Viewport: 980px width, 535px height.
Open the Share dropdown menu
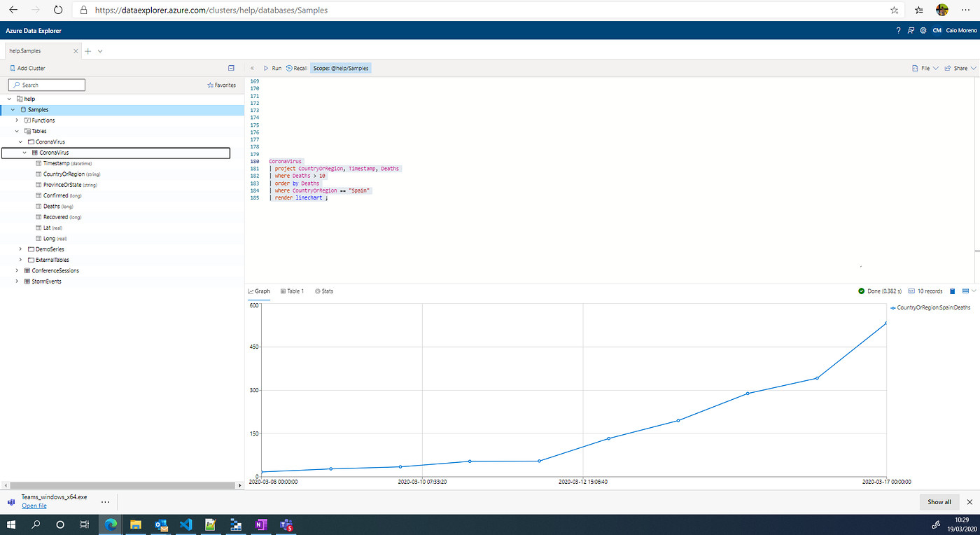(x=960, y=68)
